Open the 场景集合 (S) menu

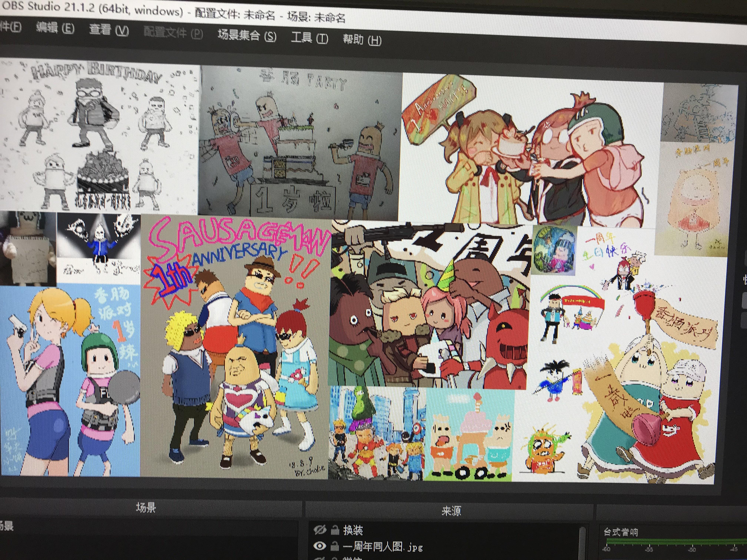click(x=247, y=35)
